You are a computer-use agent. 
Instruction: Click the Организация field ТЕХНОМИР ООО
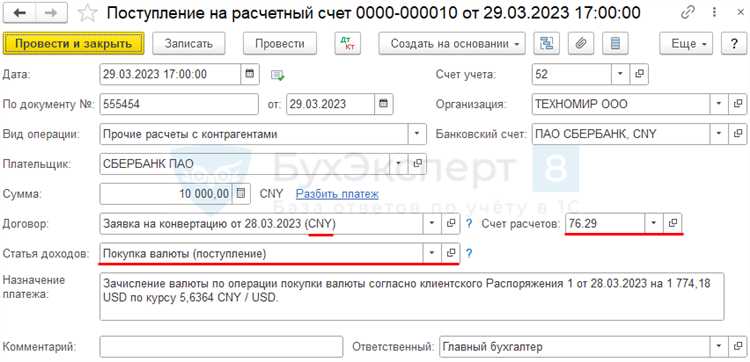tap(621, 104)
